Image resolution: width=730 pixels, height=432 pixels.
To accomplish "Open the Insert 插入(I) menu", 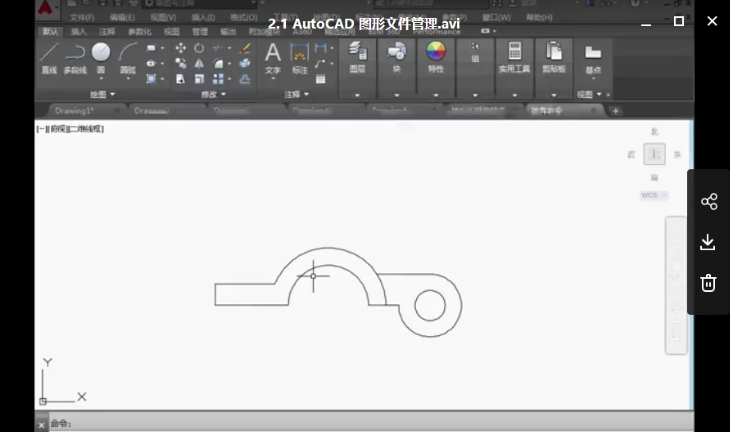I will 203,18.
